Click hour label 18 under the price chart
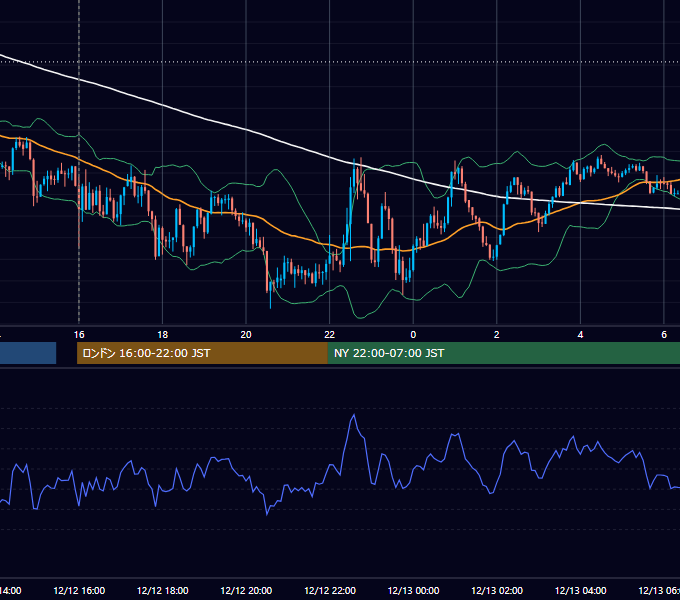Screen dimensions: 680x600 click(163, 335)
